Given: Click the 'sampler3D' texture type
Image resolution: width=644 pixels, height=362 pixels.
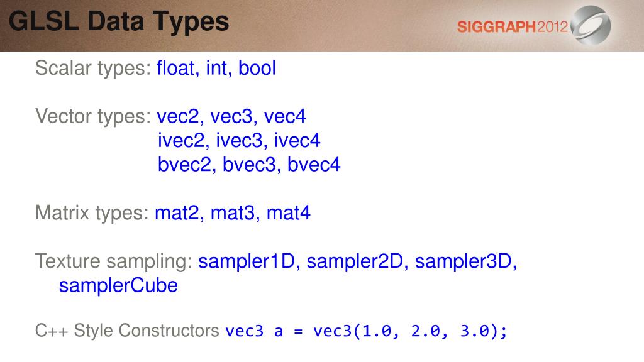Looking at the screenshot, I should pyautogui.click(x=464, y=261).
